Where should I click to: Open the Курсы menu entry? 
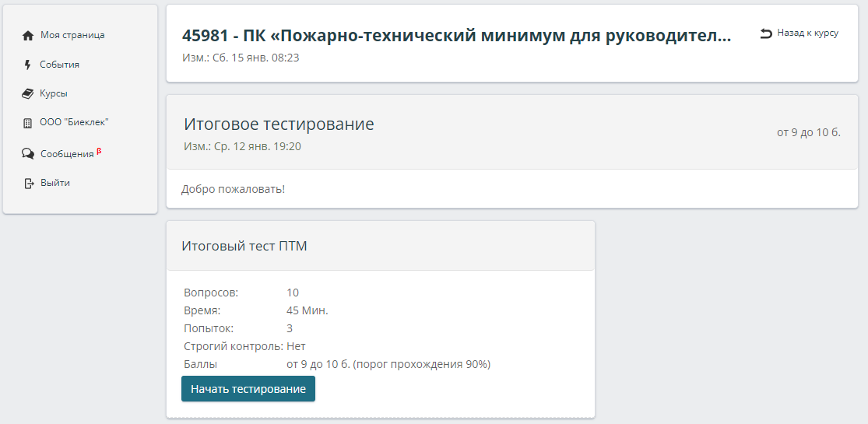tap(54, 93)
